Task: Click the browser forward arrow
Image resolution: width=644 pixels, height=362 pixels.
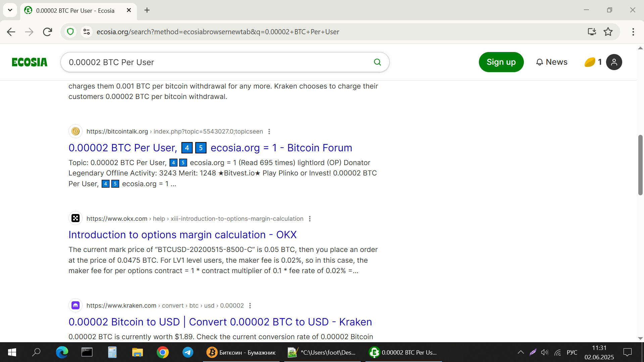Action: click(x=29, y=32)
